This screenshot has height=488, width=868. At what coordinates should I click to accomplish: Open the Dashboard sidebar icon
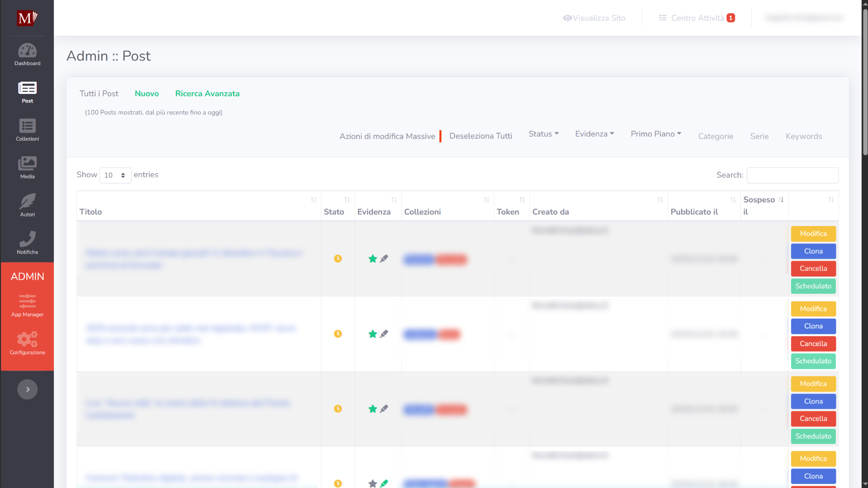pyautogui.click(x=27, y=51)
